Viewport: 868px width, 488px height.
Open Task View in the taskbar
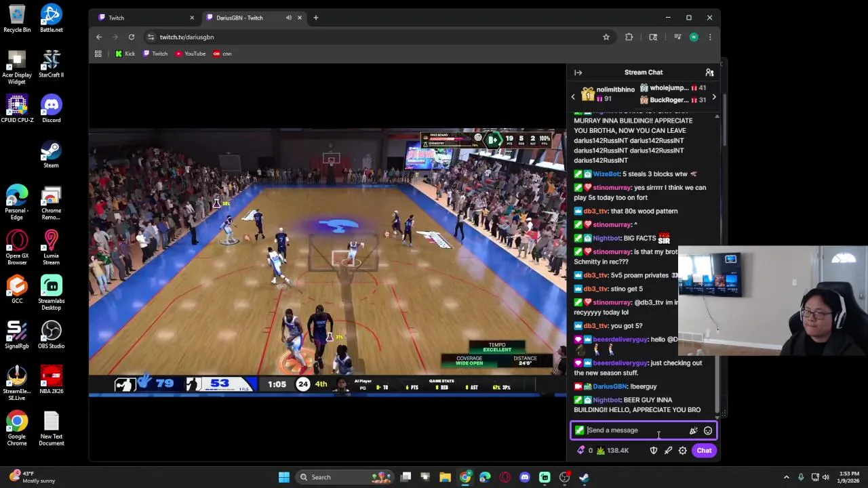tap(406, 477)
